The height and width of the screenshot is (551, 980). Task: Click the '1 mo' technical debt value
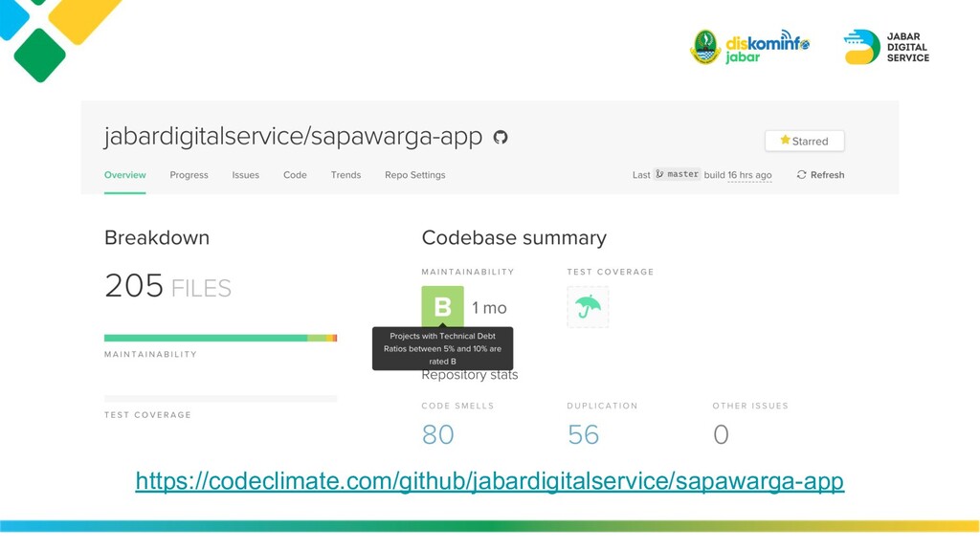tap(489, 308)
